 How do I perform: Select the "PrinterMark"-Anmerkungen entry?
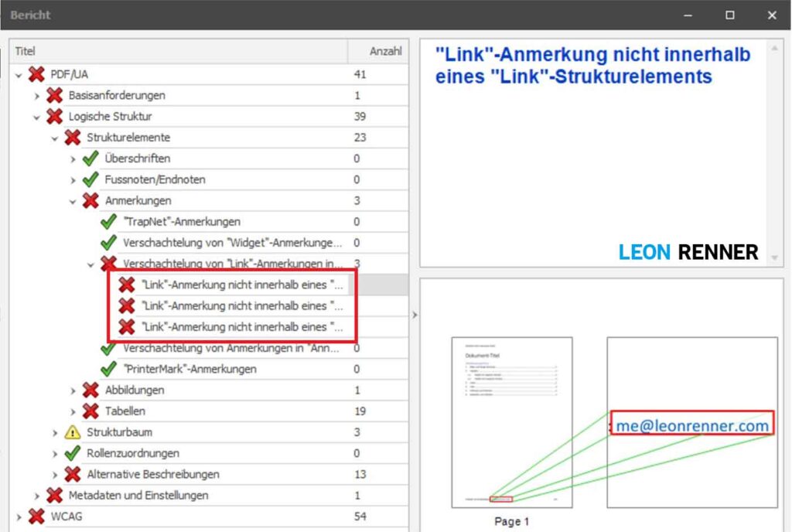pos(189,369)
